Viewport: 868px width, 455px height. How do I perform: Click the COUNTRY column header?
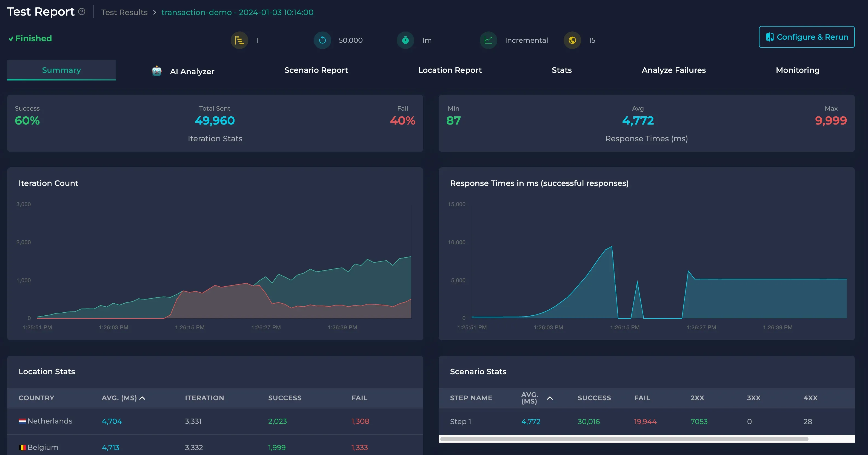(x=36, y=398)
